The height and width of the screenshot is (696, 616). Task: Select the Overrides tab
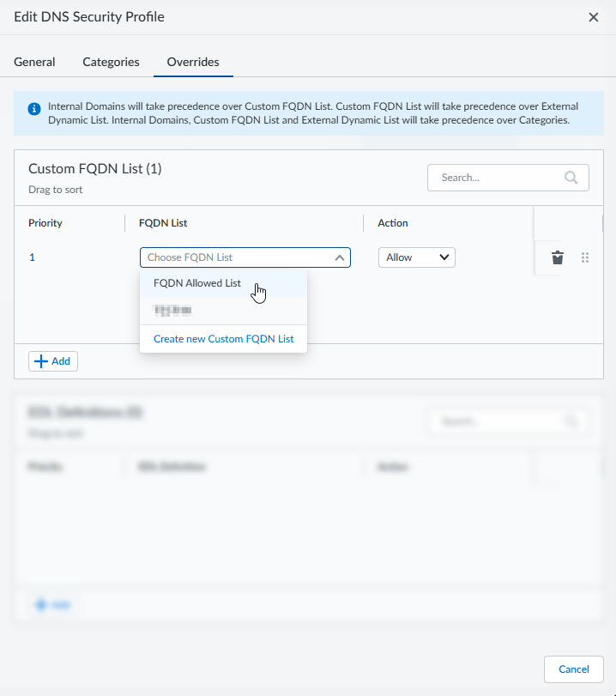click(x=193, y=62)
